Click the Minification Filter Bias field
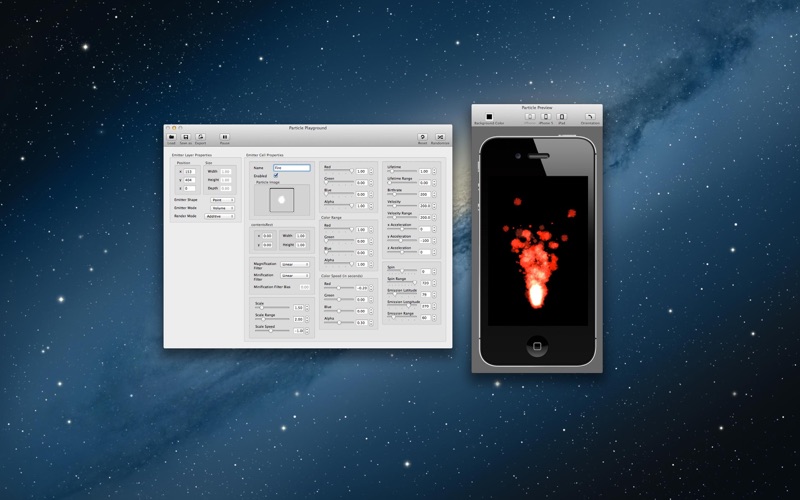800x500 pixels. (x=305, y=287)
